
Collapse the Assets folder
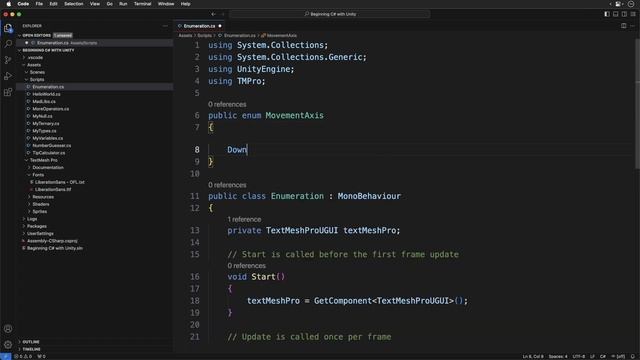[24, 65]
